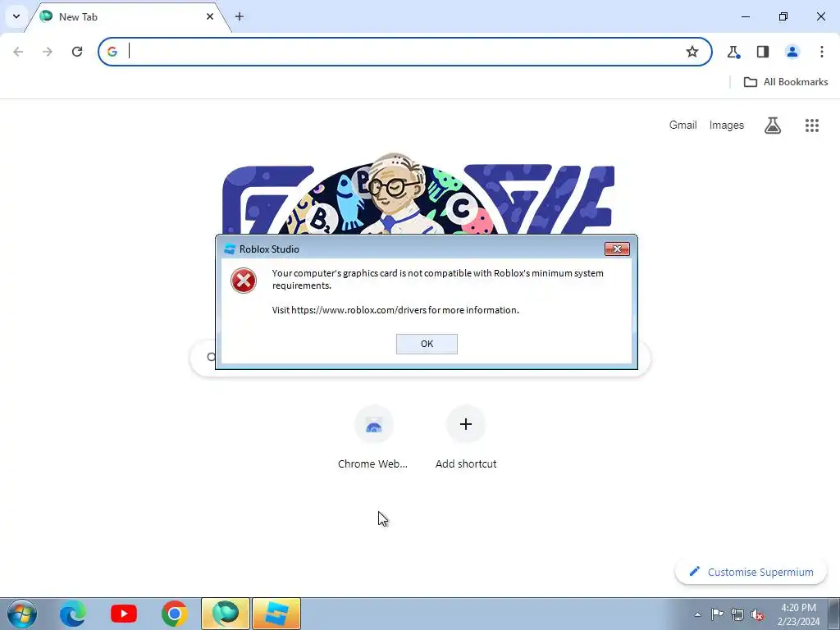Launch Microsoft Edge from taskbar
This screenshot has width=840, height=630.
pyautogui.click(x=73, y=614)
